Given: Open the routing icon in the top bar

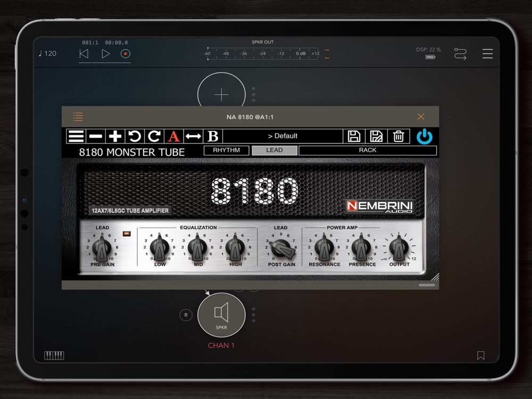Looking at the screenshot, I should (460, 54).
